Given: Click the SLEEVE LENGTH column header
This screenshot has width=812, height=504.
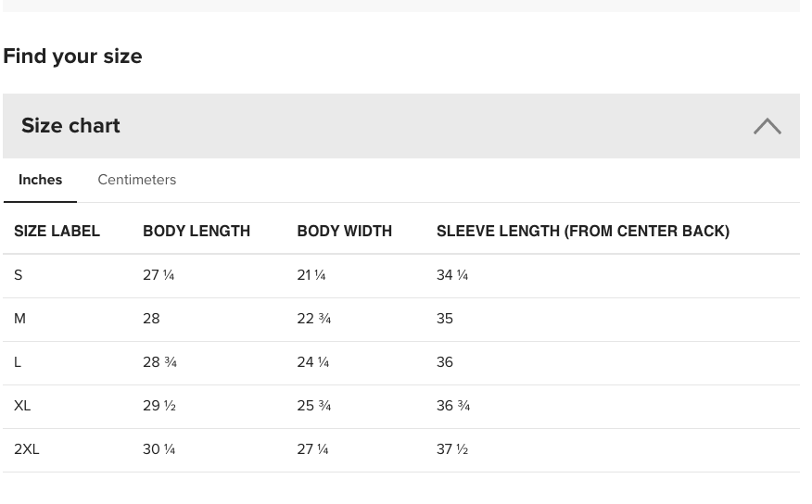Looking at the screenshot, I should [582, 231].
